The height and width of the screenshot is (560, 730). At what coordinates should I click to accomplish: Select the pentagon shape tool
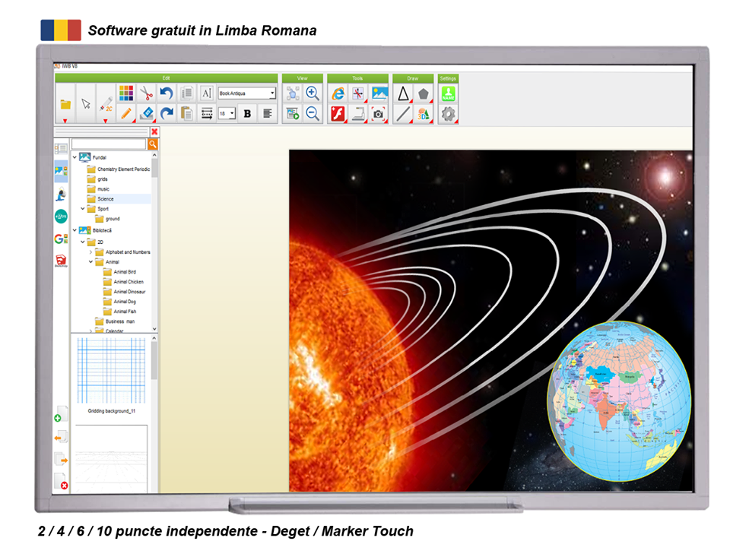pyautogui.click(x=424, y=93)
